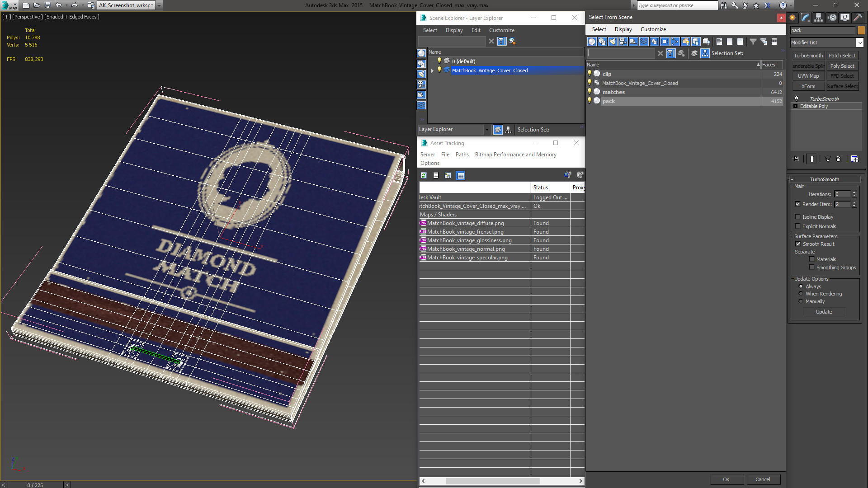
Task: Toggle Display Lights filter in Select From Scene
Action: [x=613, y=42]
